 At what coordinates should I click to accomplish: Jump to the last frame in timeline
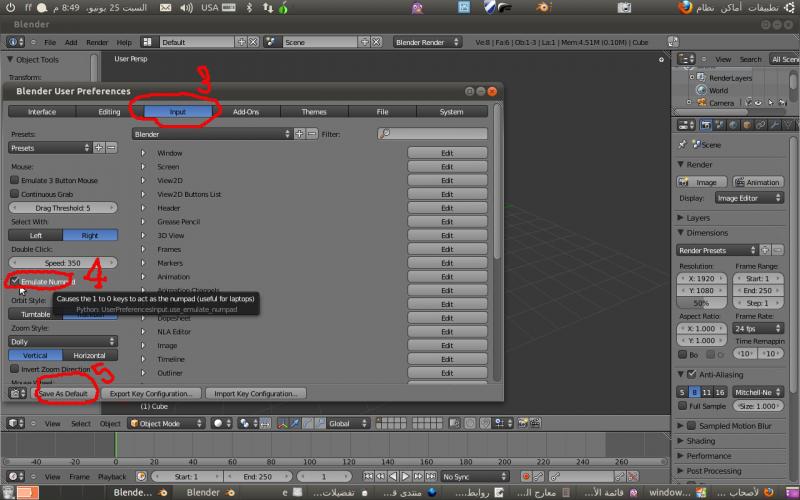point(431,477)
